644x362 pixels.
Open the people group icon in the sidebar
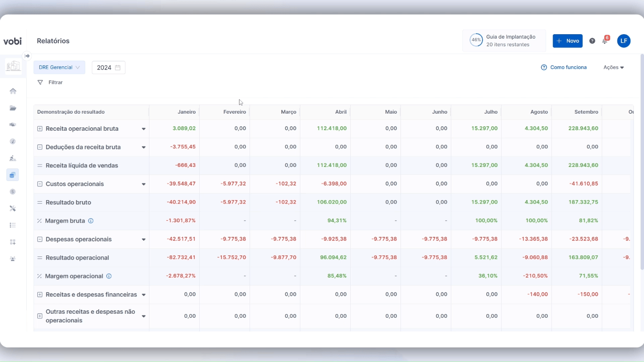(x=13, y=258)
